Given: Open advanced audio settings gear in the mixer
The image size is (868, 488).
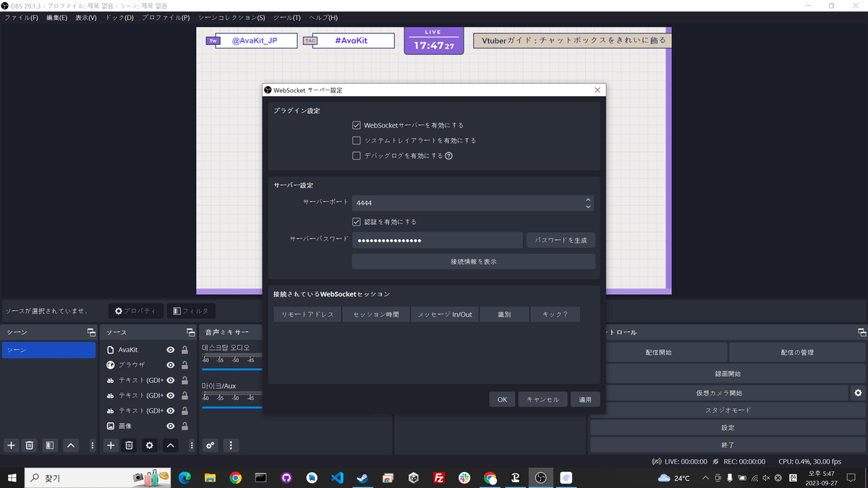Looking at the screenshot, I should pos(209,445).
